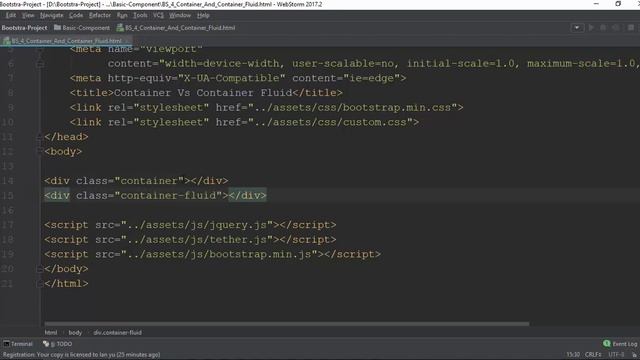640x360 pixels.
Task: Collapse the body tag fold marker on line 12
Action: (x=40, y=151)
